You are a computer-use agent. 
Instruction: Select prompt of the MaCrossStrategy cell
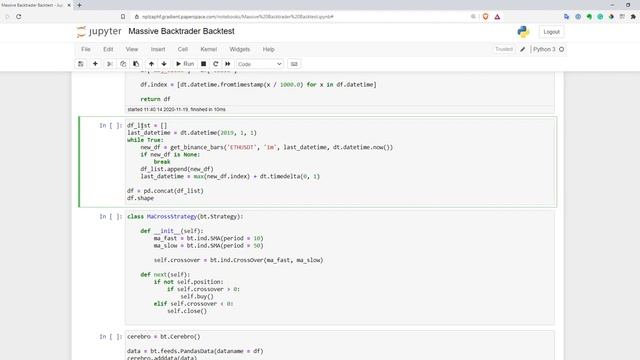(x=111, y=217)
